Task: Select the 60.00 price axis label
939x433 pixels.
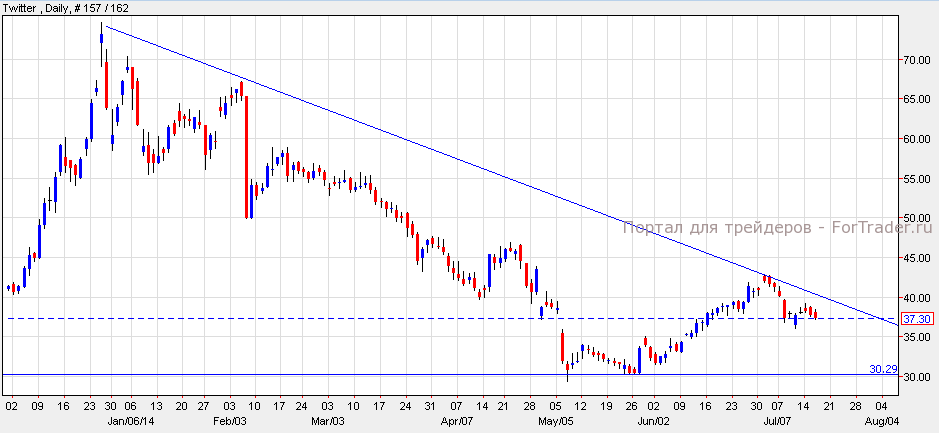Action: [919, 139]
